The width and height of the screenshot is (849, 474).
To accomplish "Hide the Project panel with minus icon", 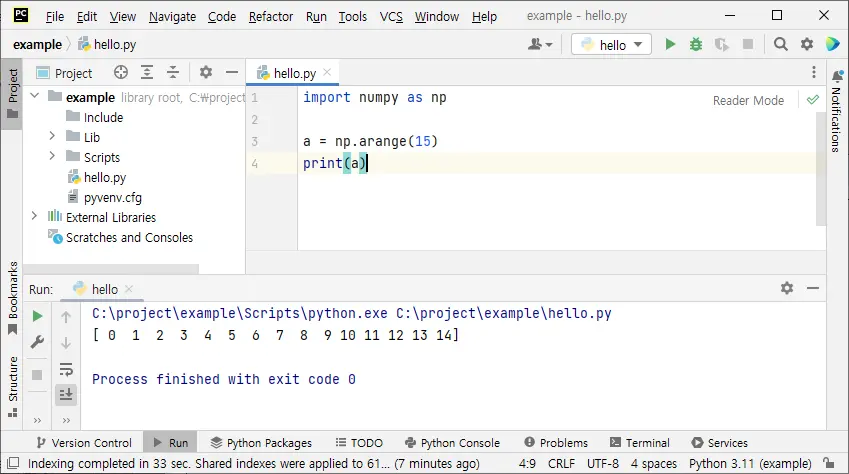I will click(232, 73).
